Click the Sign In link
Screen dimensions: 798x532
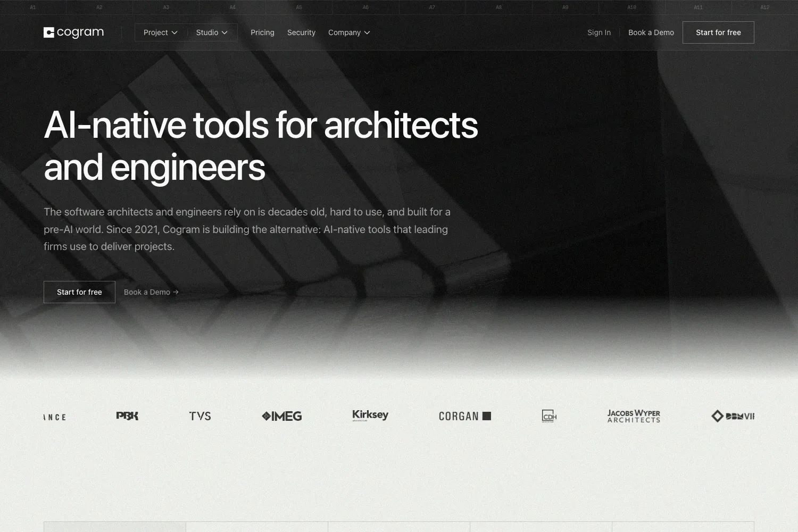click(599, 32)
